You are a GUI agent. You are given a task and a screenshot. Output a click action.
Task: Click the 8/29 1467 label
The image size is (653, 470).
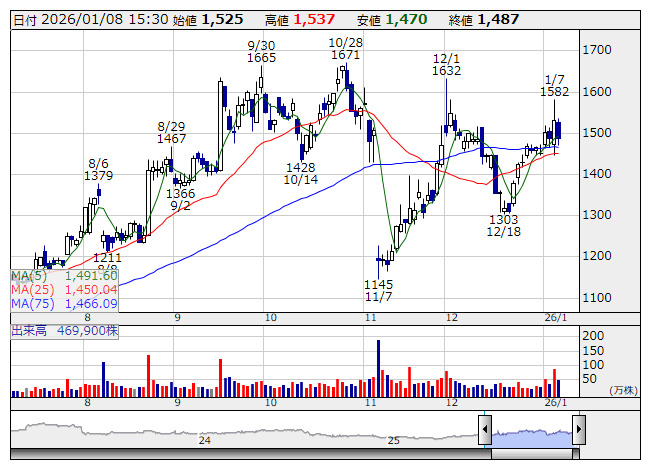[x=172, y=132]
